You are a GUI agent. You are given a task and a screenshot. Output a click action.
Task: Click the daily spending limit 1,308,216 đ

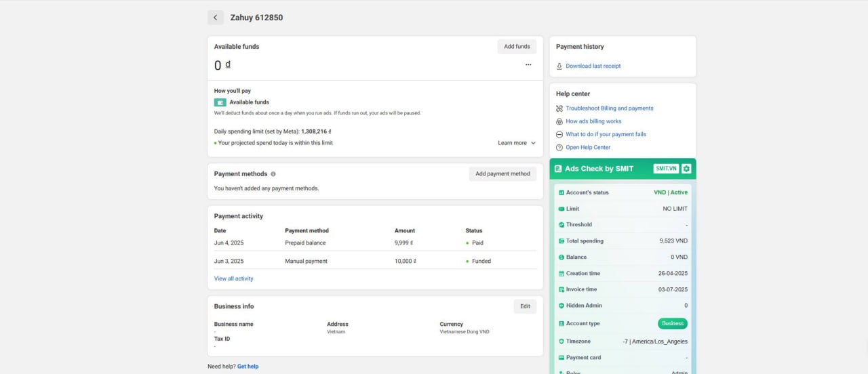click(316, 131)
